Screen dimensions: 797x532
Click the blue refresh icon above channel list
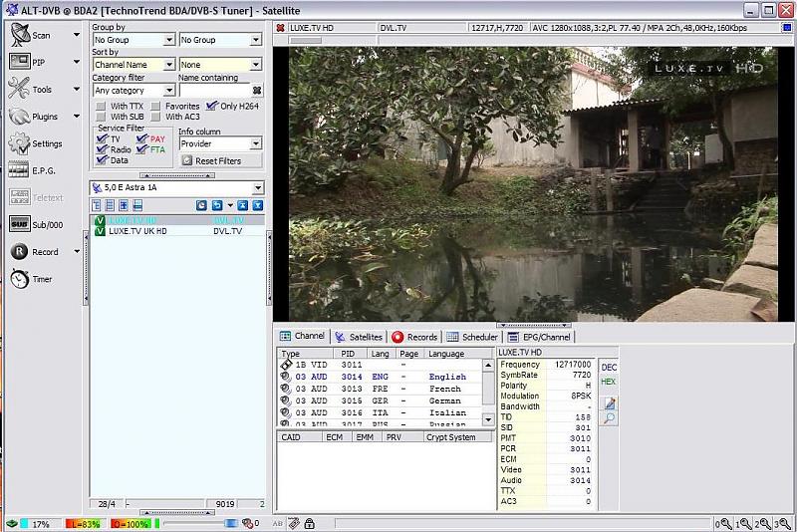[202, 205]
